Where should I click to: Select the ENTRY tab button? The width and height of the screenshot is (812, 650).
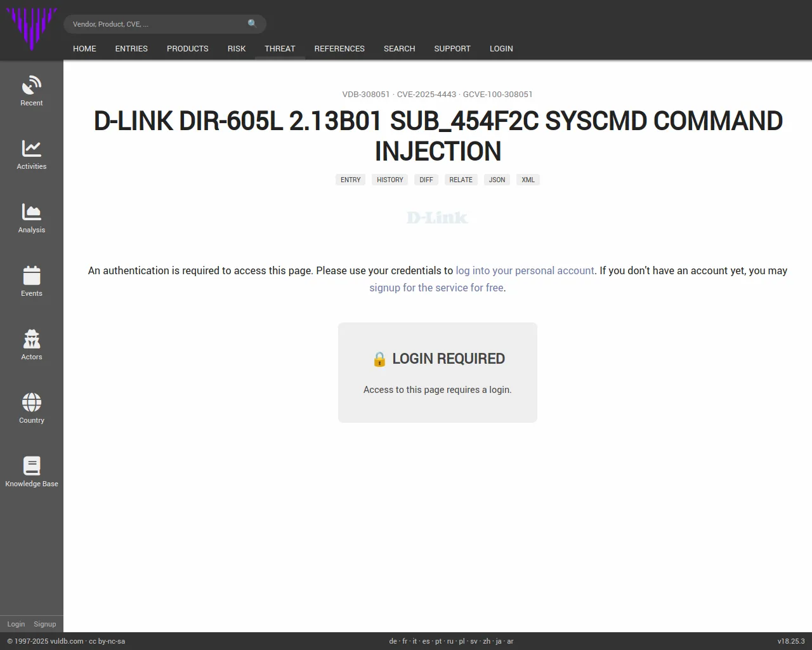(350, 180)
